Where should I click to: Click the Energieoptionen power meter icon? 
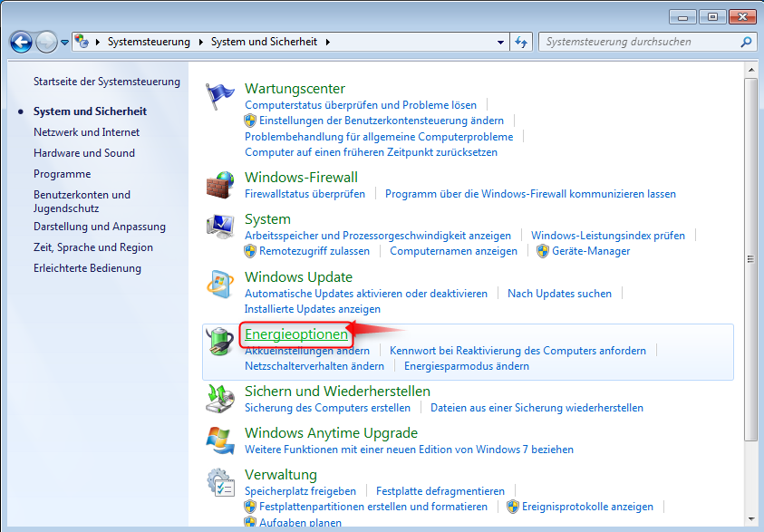tap(220, 343)
